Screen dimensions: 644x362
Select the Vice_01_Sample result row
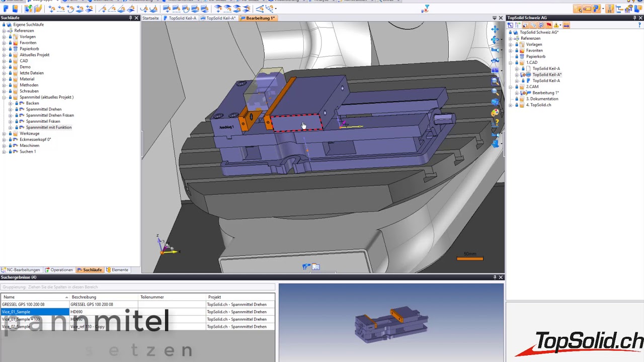tap(137, 312)
